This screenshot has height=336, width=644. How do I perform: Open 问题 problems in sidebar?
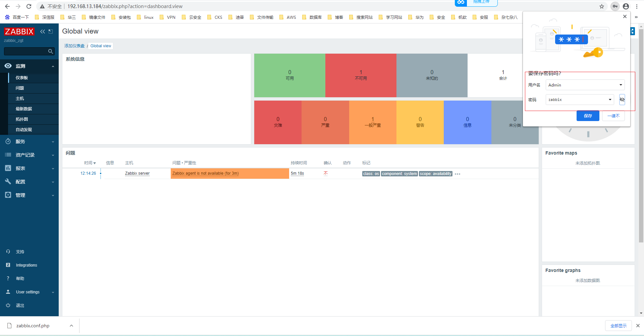pyautogui.click(x=34, y=88)
